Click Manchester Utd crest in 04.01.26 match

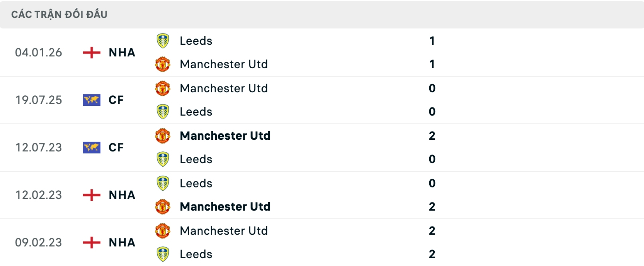tap(163, 64)
